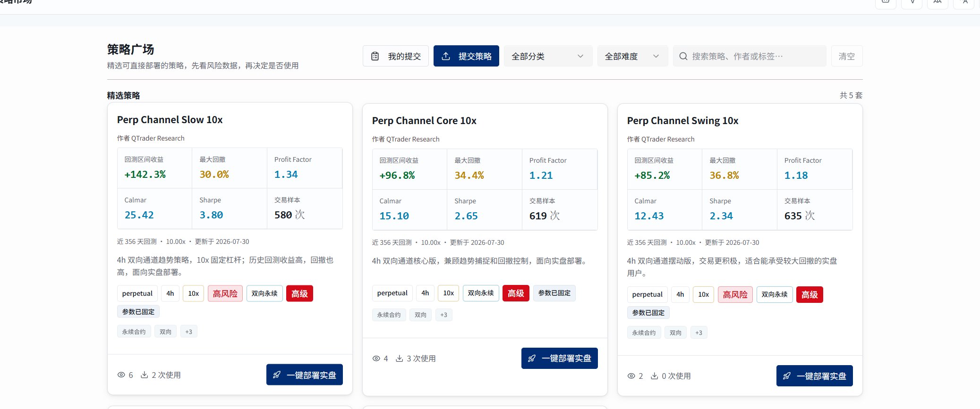Expand the 全部难度 difficulty dropdown

click(632, 56)
